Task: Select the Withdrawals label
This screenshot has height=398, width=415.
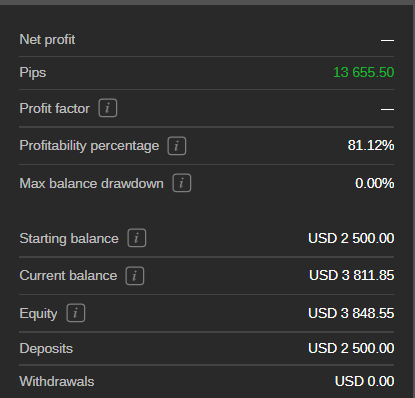Action: coord(57,381)
